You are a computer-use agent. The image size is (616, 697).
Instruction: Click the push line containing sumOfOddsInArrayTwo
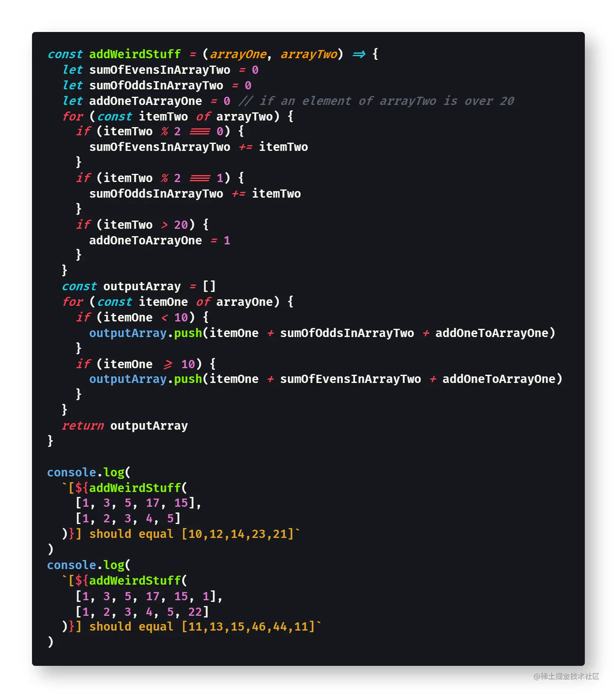(322, 333)
